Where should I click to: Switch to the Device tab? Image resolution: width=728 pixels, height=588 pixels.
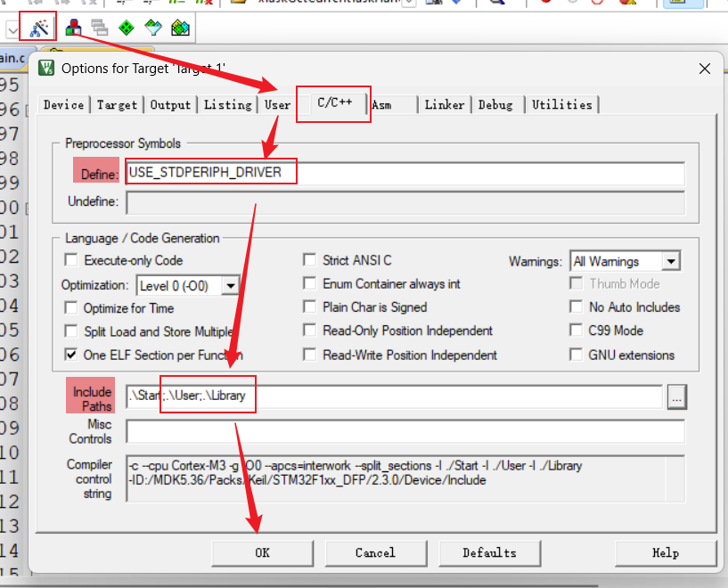[64, 105]
